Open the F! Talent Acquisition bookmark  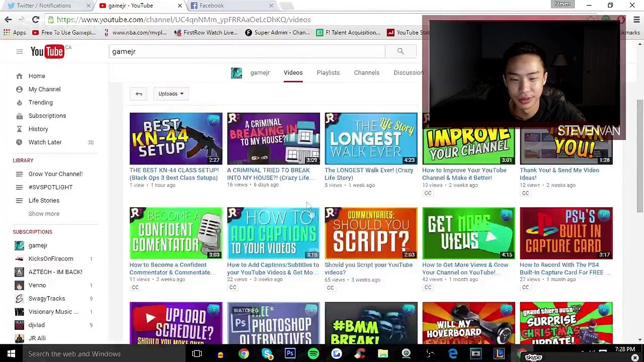(348, 33)
